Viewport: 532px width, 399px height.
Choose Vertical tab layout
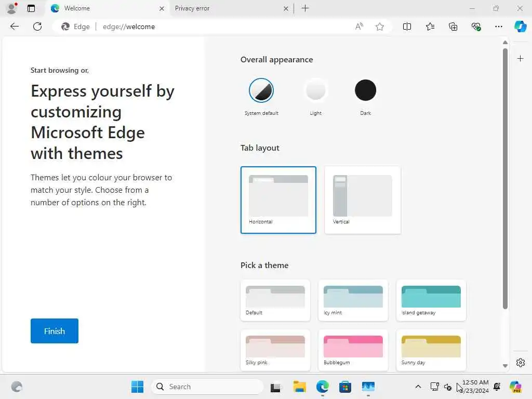click(362, 200)
